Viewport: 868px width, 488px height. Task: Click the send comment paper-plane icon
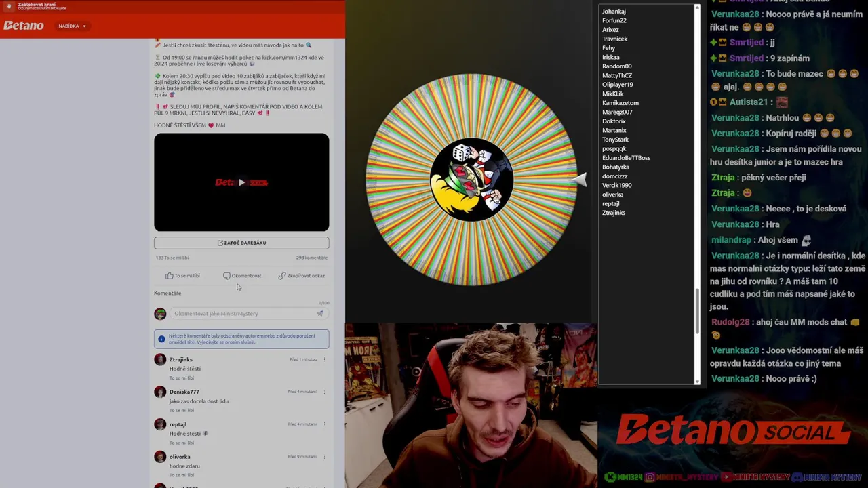320,314
